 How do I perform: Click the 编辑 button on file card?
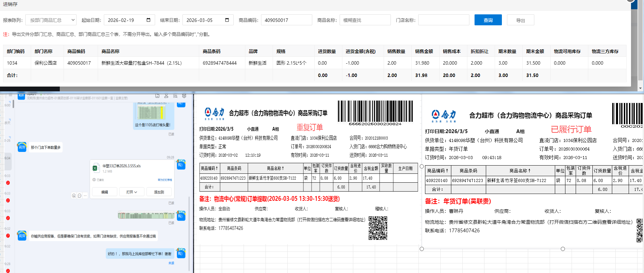pyautogui.click(x=105, y=192)
